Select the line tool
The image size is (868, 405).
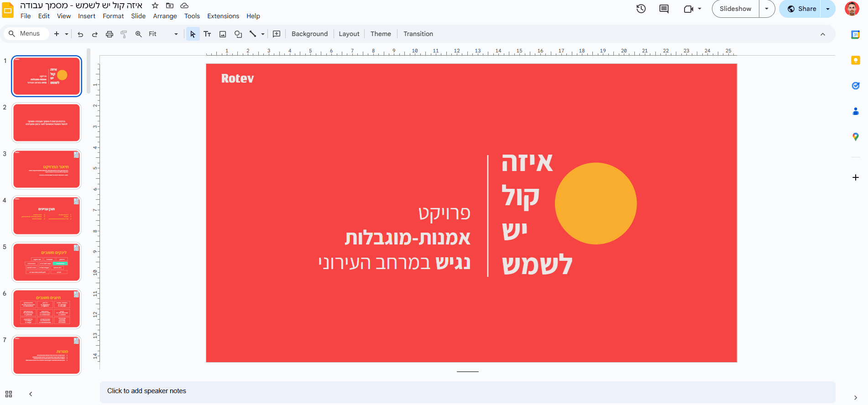[253, 34]
